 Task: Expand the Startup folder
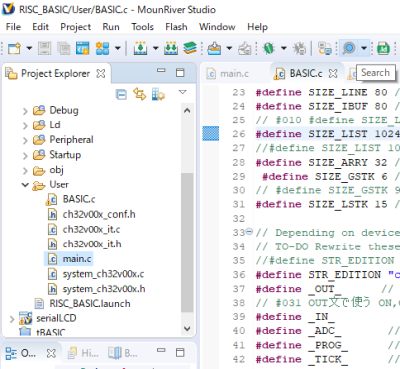pyautogui.click(x=25, y=155)
